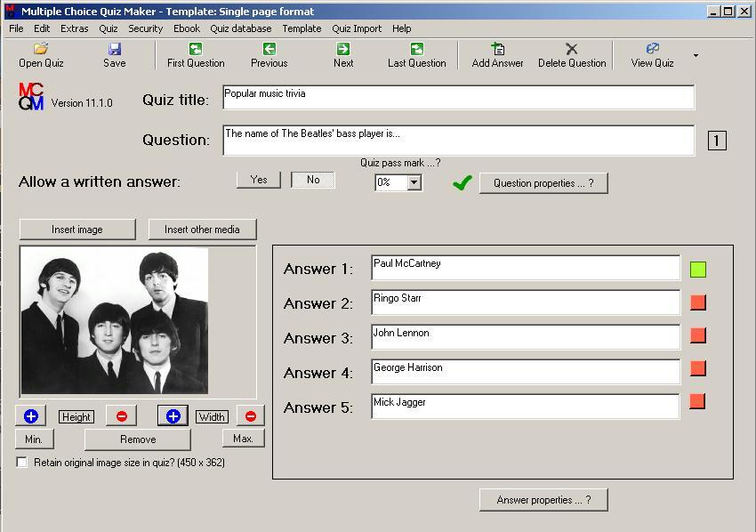
Task: Select Yes for written answer
Action: click(259, 180)
